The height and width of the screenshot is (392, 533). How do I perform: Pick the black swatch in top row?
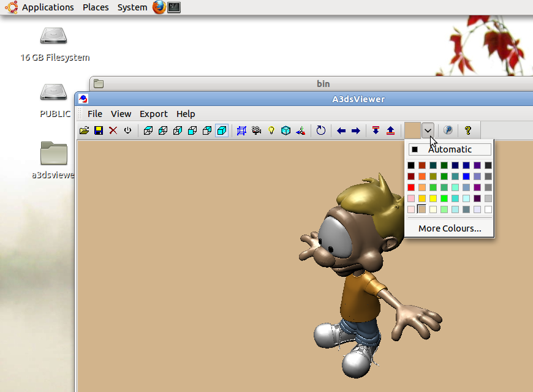[411, 165]
